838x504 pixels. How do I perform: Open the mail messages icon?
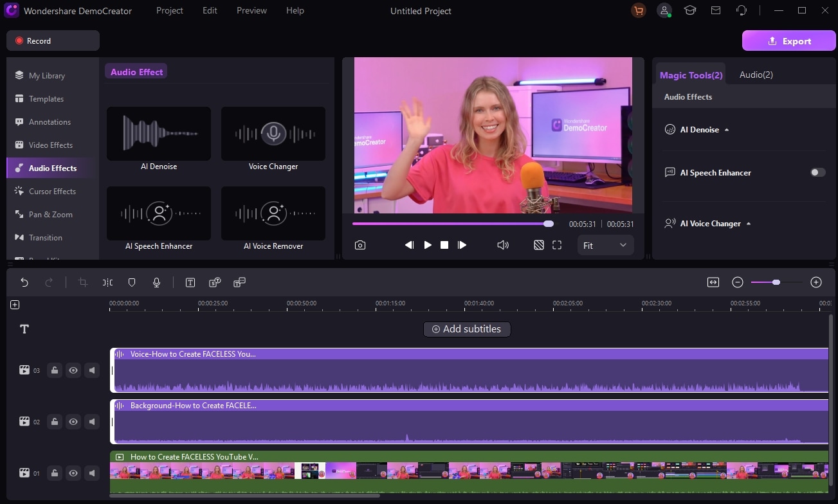pos(716,11)
